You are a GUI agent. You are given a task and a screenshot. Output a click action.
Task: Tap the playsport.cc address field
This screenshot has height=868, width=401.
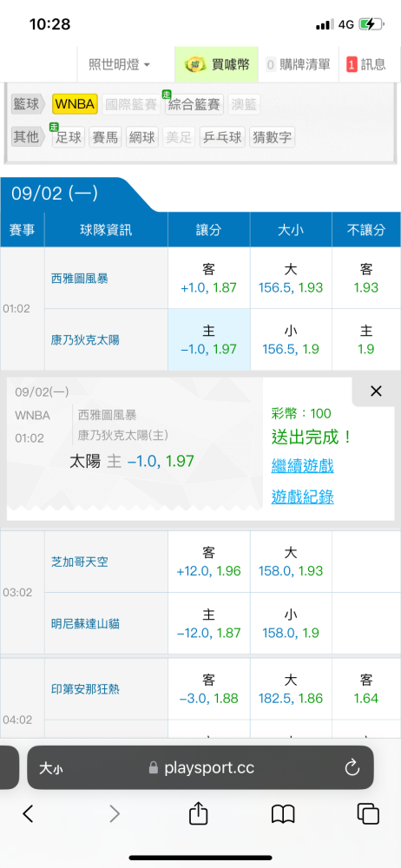200,767
